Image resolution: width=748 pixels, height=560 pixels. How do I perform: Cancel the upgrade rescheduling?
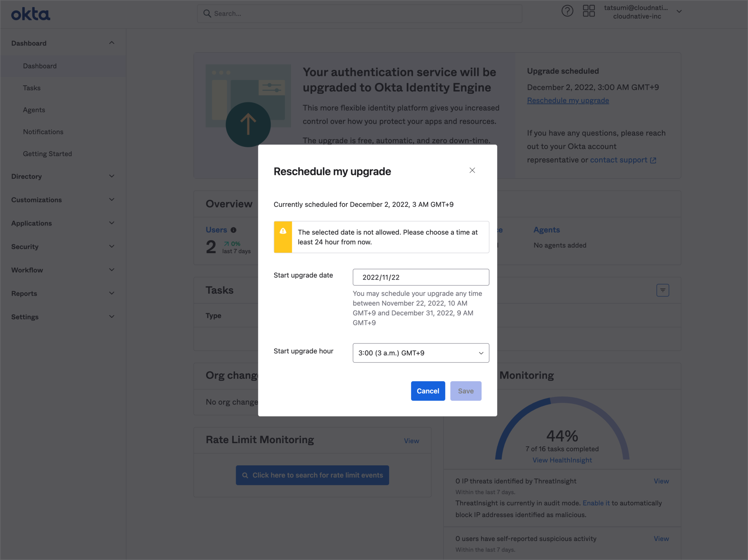coord(427,391)
